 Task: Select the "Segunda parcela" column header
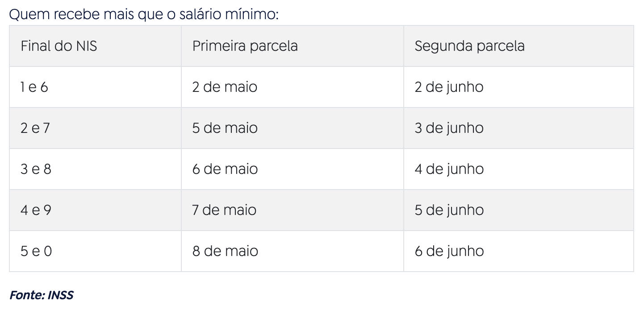(469, 46)
